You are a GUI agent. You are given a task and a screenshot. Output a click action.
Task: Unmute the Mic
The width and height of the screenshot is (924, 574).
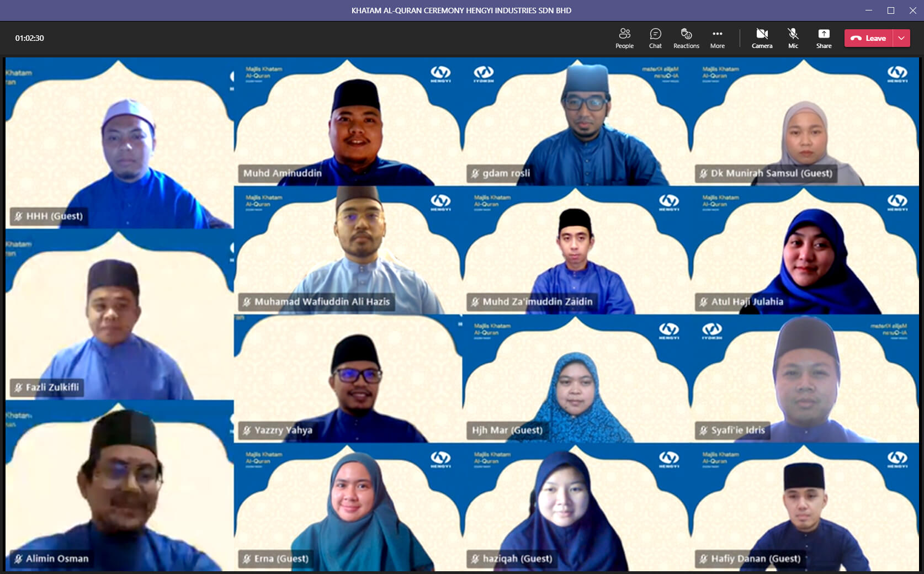pos(793,38)
